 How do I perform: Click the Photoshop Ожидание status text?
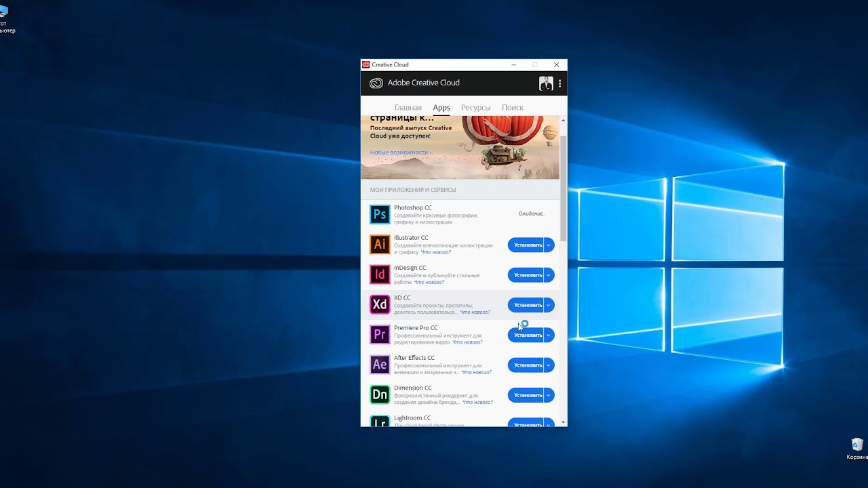pos(532,213)
